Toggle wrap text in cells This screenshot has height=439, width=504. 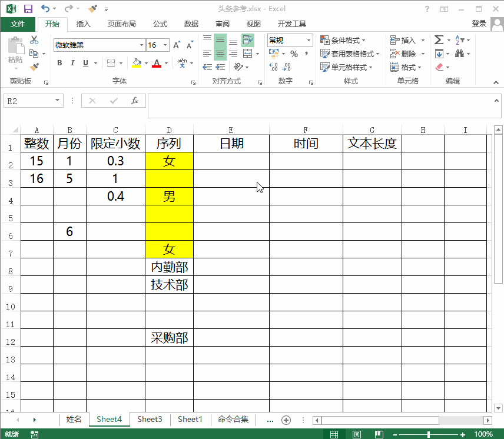(x=247, y=40)
